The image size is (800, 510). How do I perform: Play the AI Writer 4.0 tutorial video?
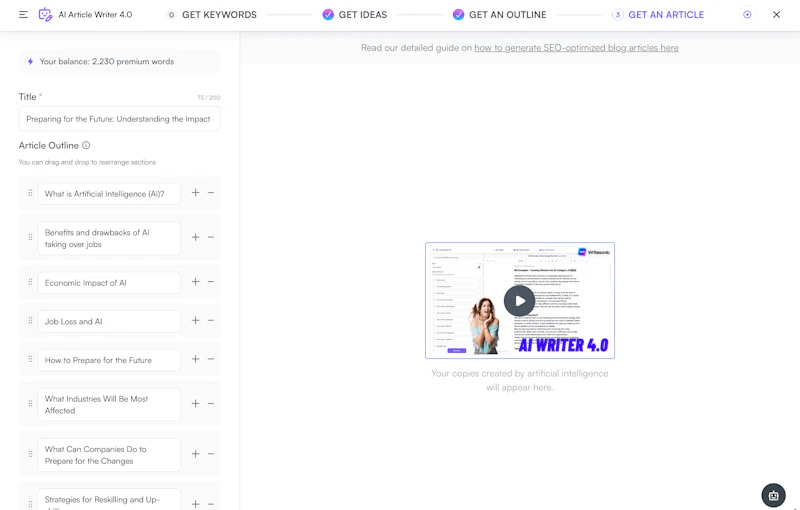pos(519,301)
